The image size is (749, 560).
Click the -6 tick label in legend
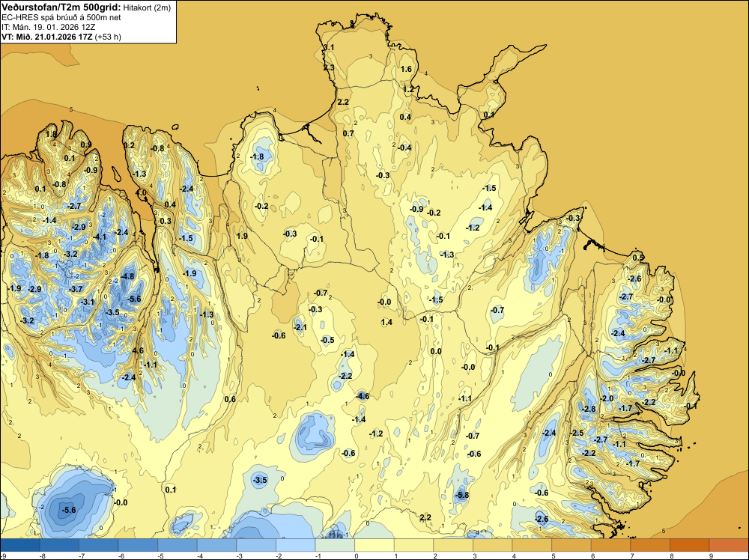(121, 556)
